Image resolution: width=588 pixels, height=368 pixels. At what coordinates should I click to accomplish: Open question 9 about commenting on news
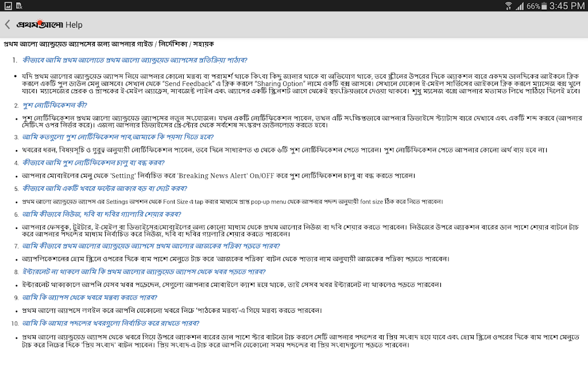tap(90, 297)
